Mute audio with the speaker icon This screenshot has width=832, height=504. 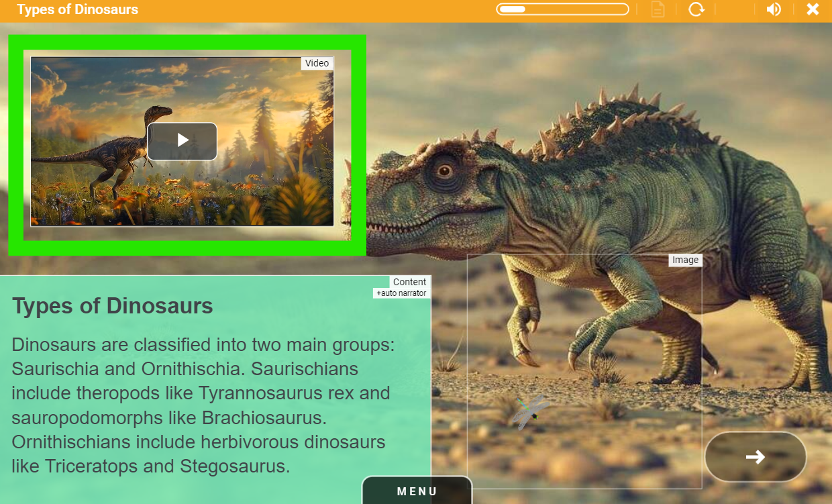tap(774, 9)
